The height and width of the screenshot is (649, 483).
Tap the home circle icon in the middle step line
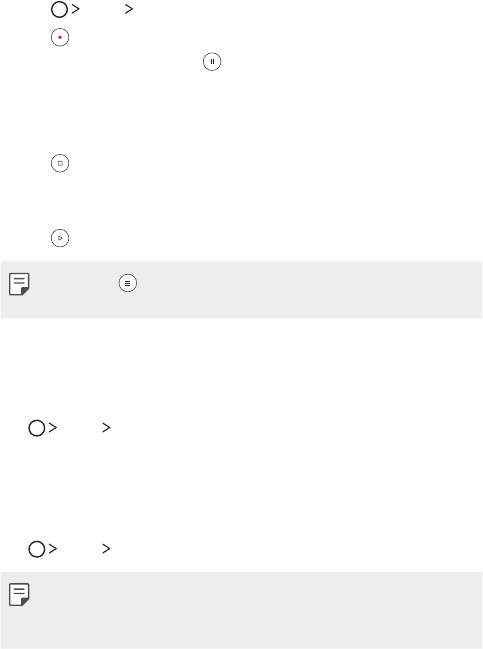tap(37, 428)
